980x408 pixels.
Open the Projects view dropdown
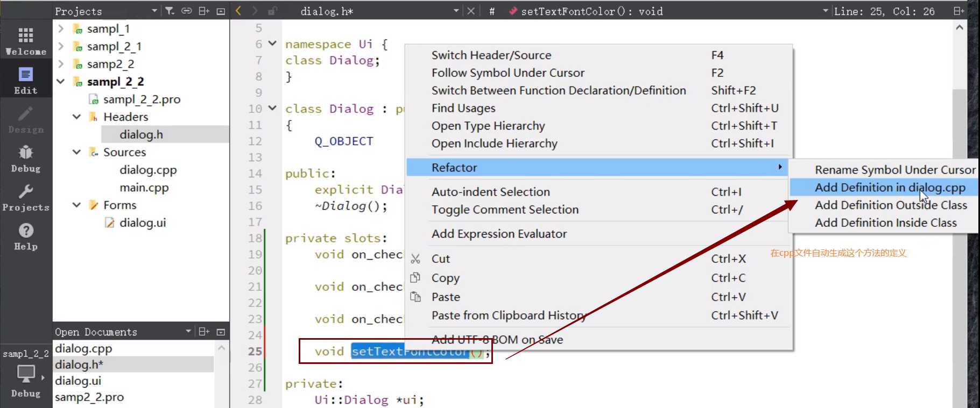[x=154, y=11]
